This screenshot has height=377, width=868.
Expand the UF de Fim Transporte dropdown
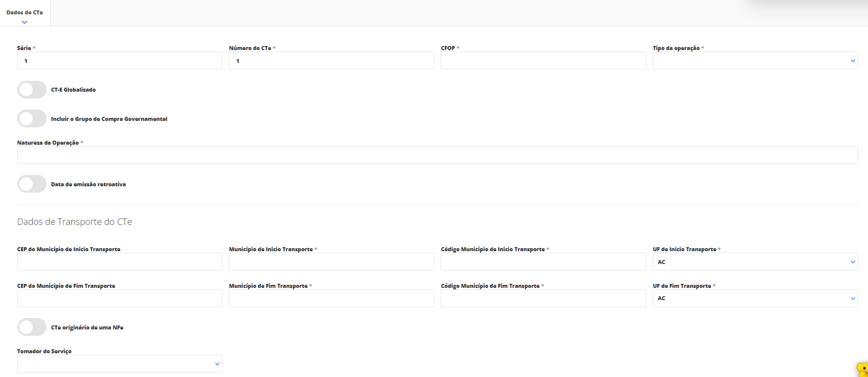pos(755,298)
